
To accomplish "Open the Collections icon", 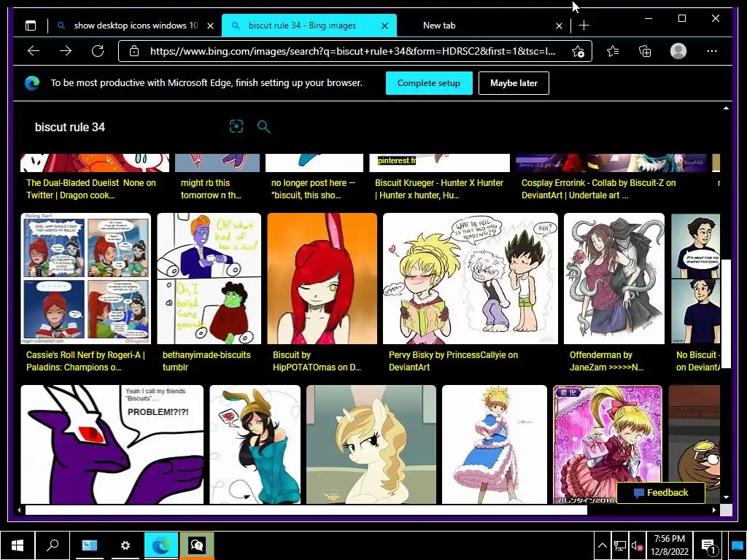I will point(645,51).
